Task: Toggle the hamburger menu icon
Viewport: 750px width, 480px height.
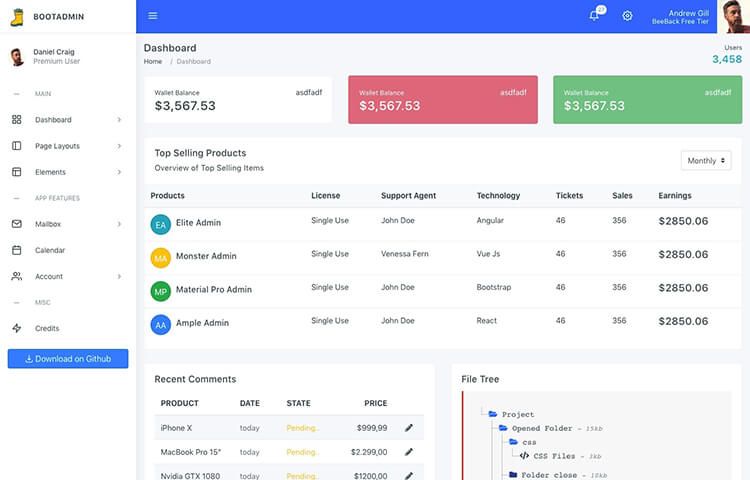Action: point(153,16)
